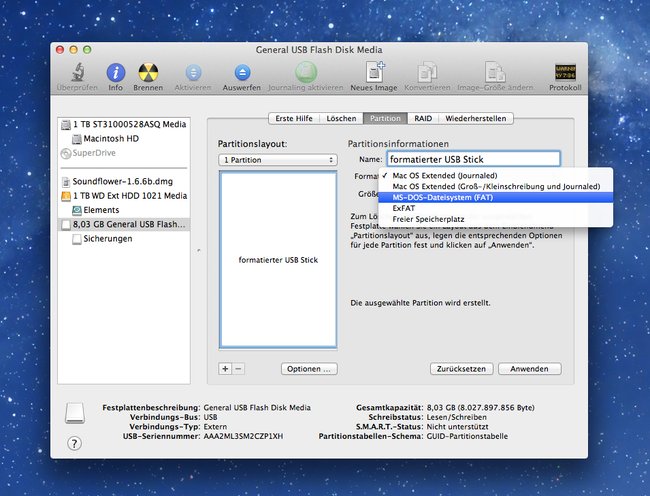Click Image-Größe ändern toolbar icon
650x496 pixels.
(x=495, y=72)
